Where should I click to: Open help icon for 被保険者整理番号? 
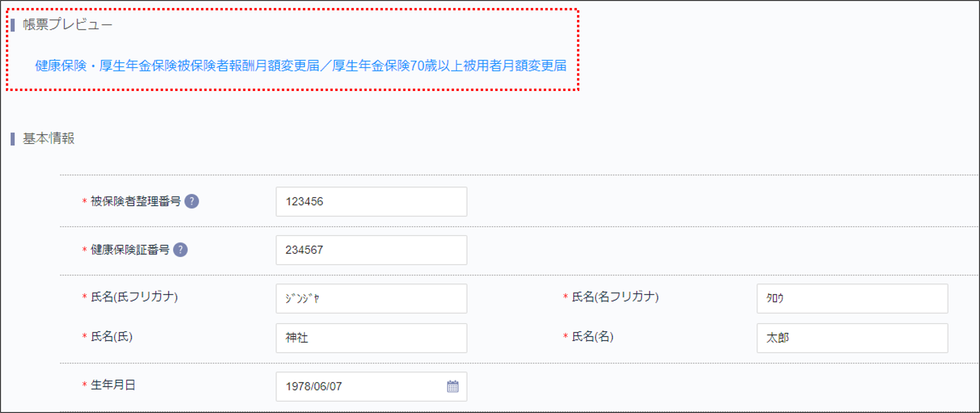pos(191,201)
